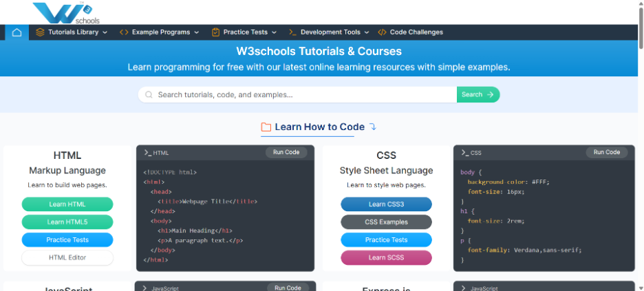Open the CSS Examples button

[386, 222]
